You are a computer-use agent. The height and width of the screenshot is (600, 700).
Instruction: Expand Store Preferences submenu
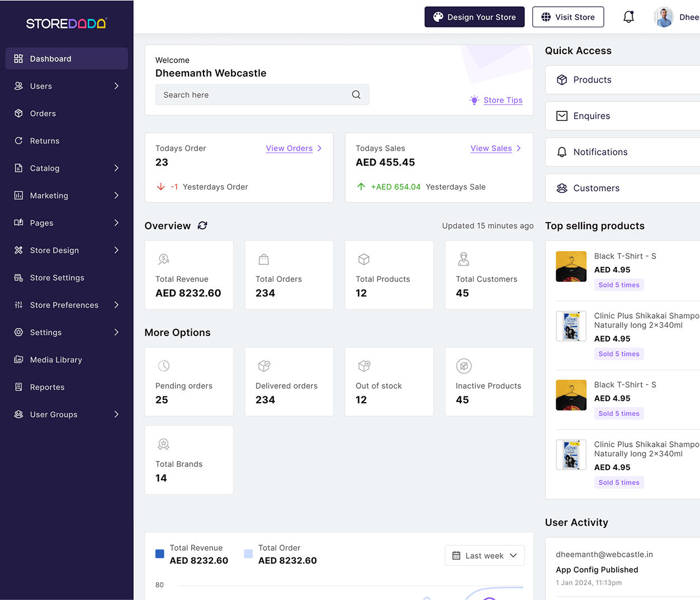pos(116,305)
